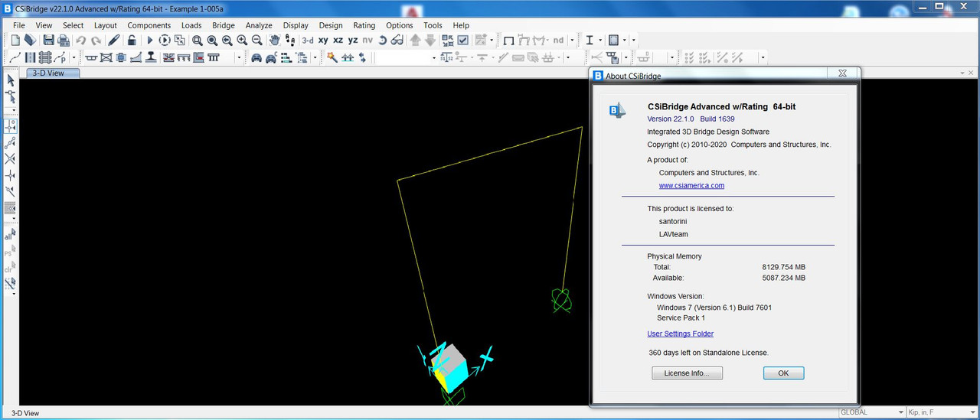Click 'Version 22.1.0' text in dialog
This screenshot has height=420, width=980.
click(x=671, y=119)
